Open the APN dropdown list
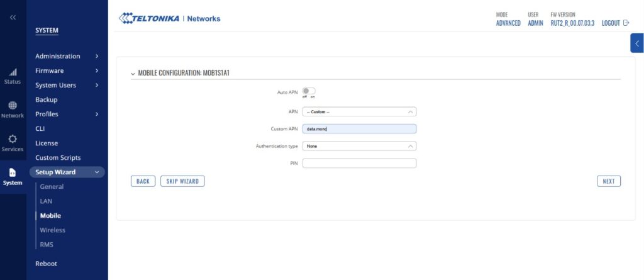644x280 pixels. 359,112
